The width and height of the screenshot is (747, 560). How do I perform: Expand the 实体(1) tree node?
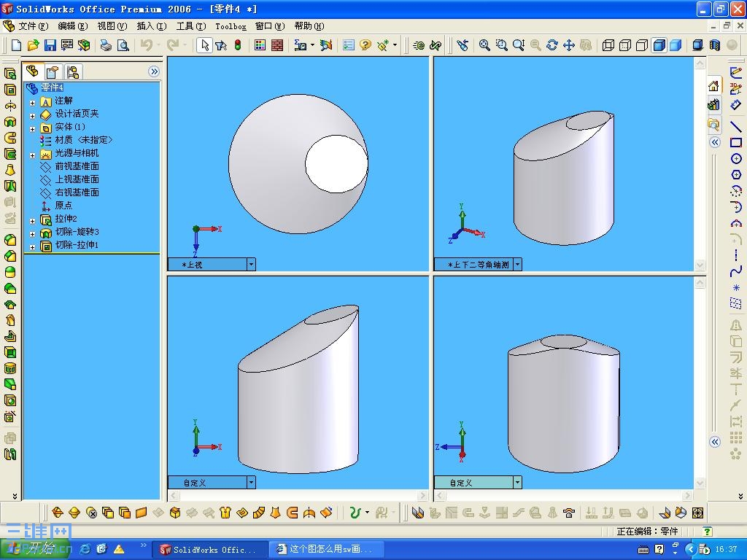[x=32, y=128]
